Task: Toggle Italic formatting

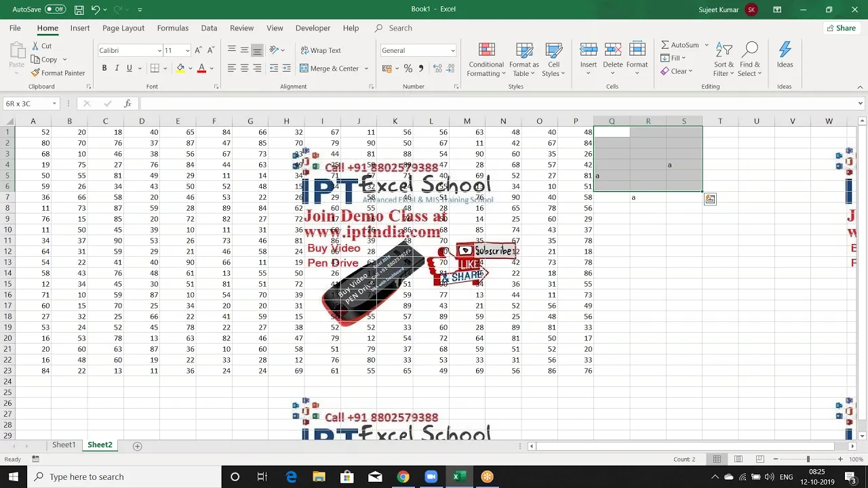Action: (117, 68)
